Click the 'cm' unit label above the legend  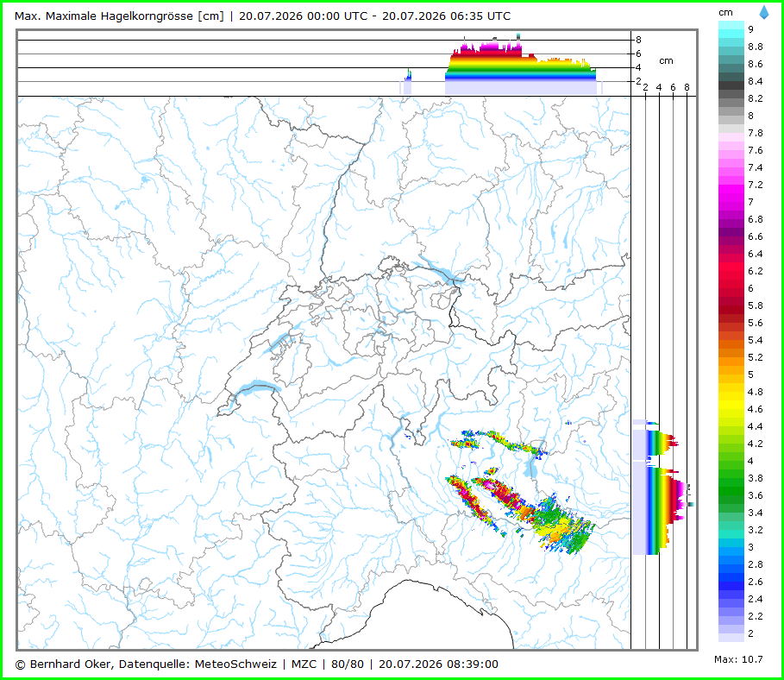[x=725, y=12]
